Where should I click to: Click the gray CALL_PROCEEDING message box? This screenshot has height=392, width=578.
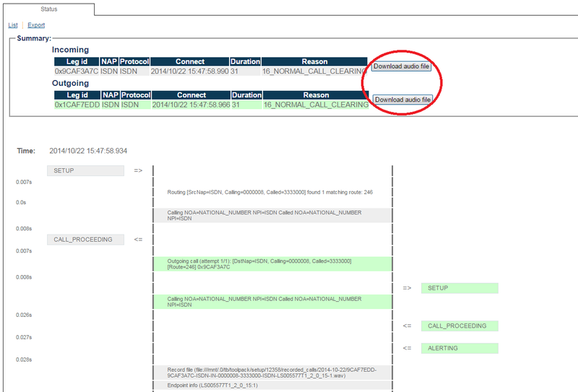click(85, 240)
